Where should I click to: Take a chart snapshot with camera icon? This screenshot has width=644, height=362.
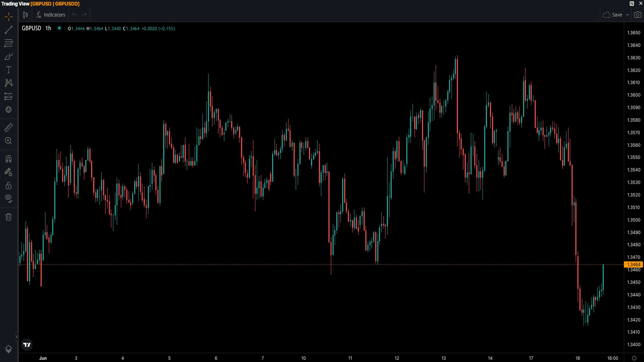coord(637,15)
